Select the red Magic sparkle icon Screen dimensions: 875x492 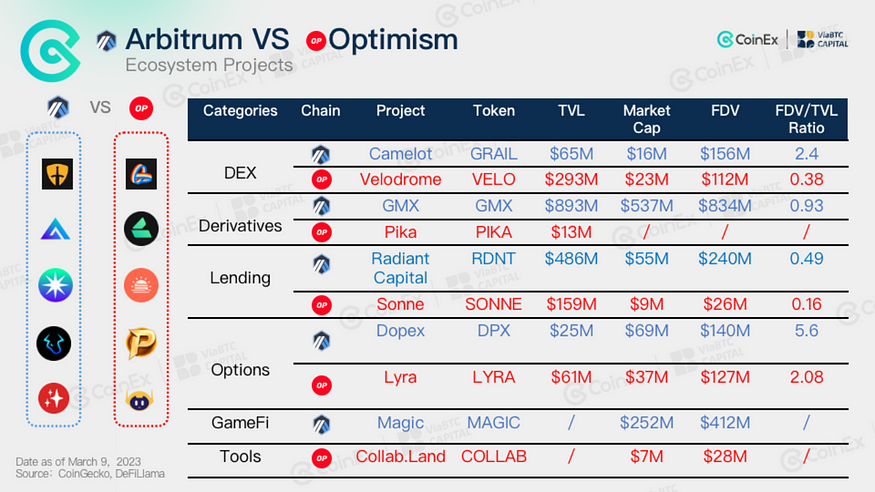coord(56,399)
